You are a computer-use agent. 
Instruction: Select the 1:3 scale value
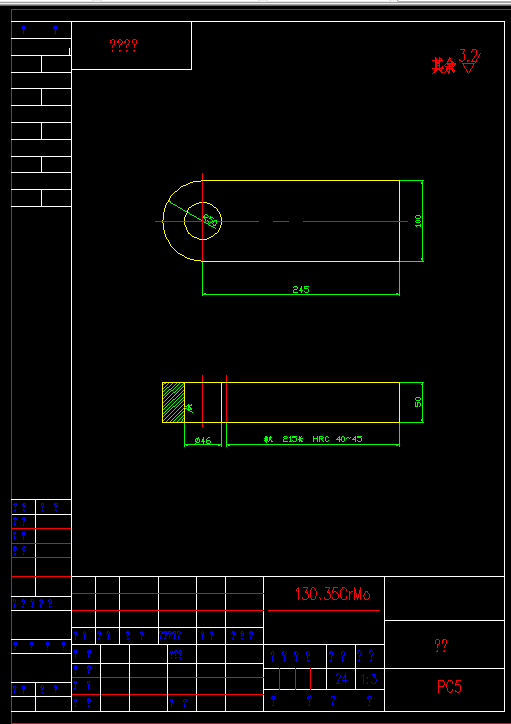[x=369, y=679]
